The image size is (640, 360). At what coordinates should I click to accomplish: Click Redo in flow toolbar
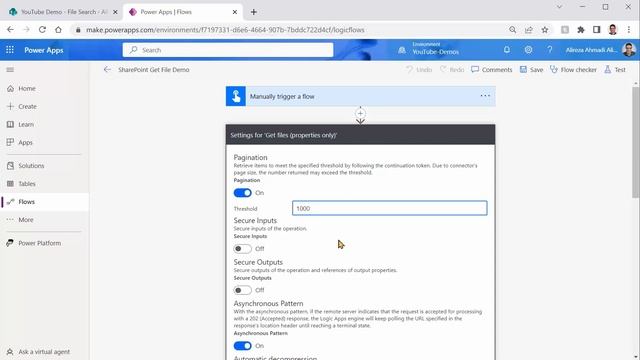tap(452, 70)
